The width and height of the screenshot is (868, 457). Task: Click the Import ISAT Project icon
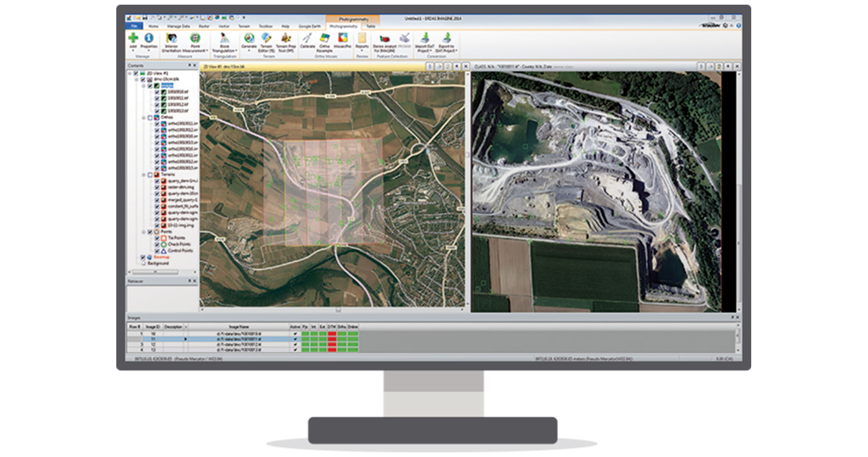tap(425, 37)
